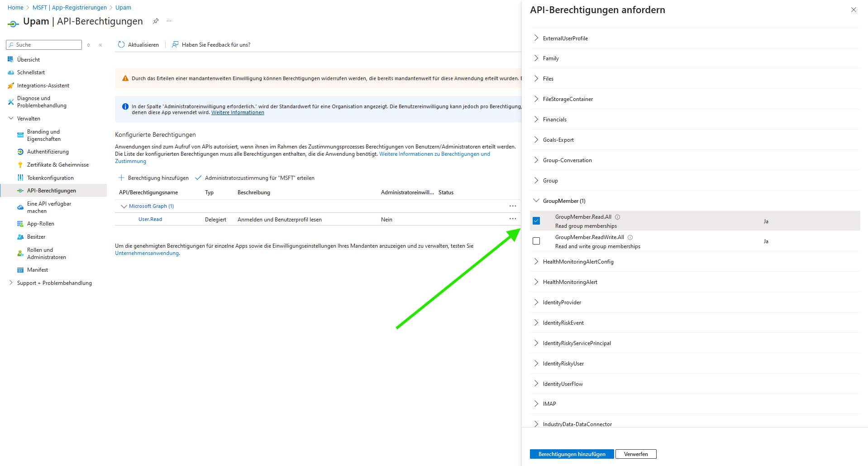Viewport: 868px width, 466px height.
Task: Click the info icon beside GroupMember.Read.All
Action: [617, 217]
